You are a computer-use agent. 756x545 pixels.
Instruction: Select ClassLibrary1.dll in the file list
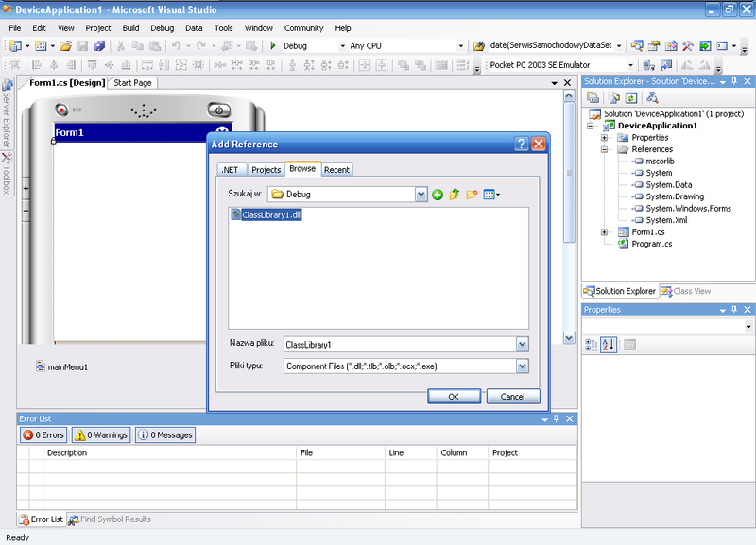(271, 214)
